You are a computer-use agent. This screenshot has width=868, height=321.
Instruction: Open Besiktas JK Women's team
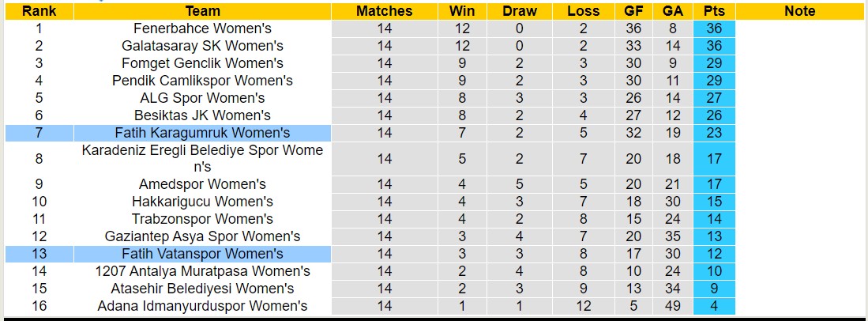click(x=202, y=115)
